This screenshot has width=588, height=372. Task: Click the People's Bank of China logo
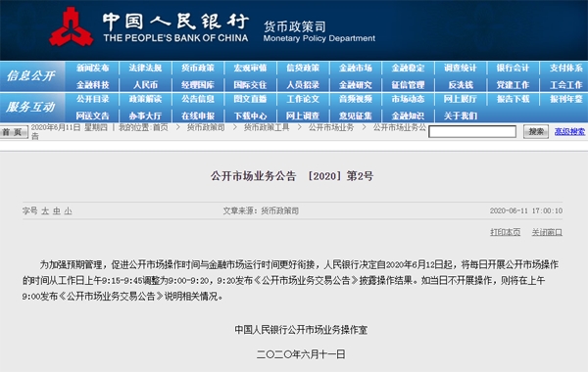[71, 27]
